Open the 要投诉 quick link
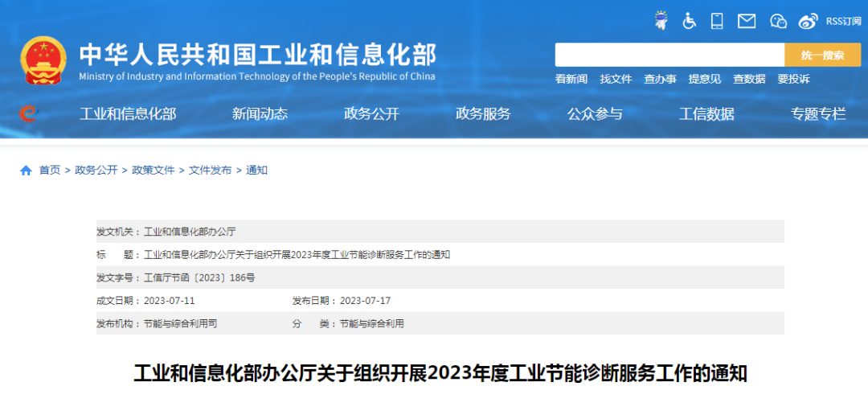Screen dimensions: 868x415 (793, 79)
